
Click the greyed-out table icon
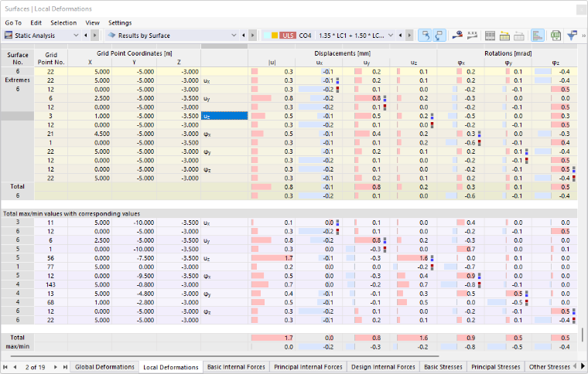point(519,36)
